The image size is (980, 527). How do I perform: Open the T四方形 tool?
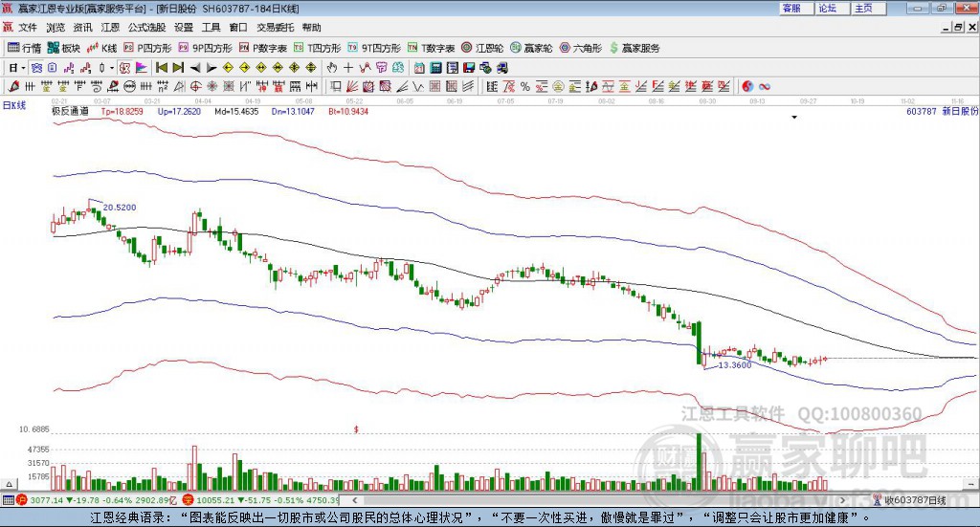click(x=318, y=48)
